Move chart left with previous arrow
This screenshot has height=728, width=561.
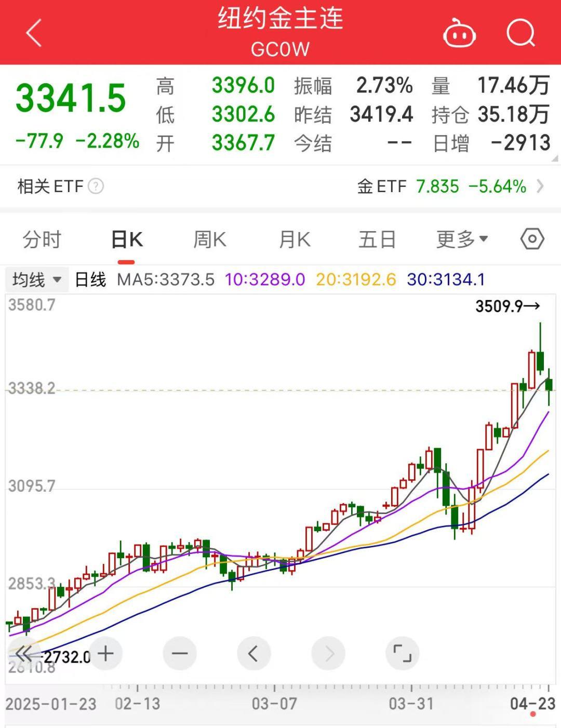click(x=253, y=653)
